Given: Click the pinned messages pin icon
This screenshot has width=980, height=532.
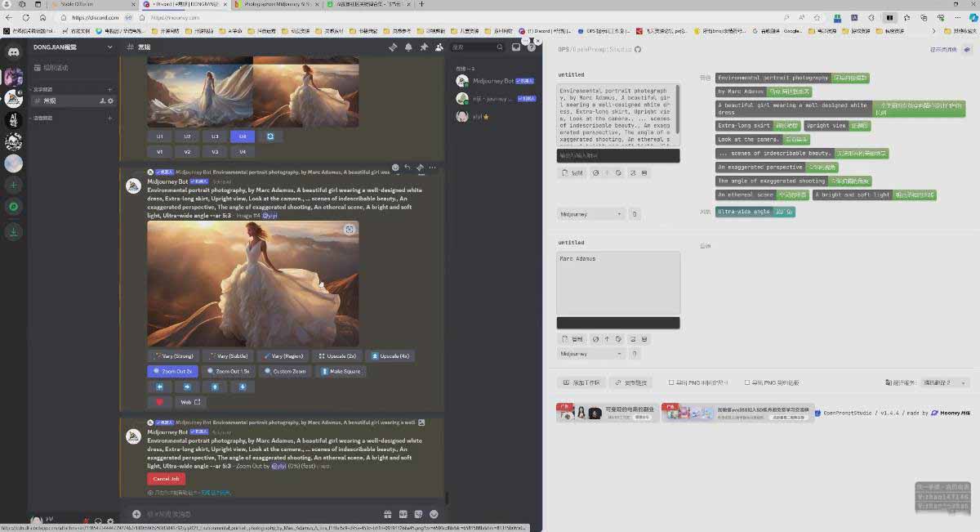Looking at the screenshot, I should click(424, 47).
